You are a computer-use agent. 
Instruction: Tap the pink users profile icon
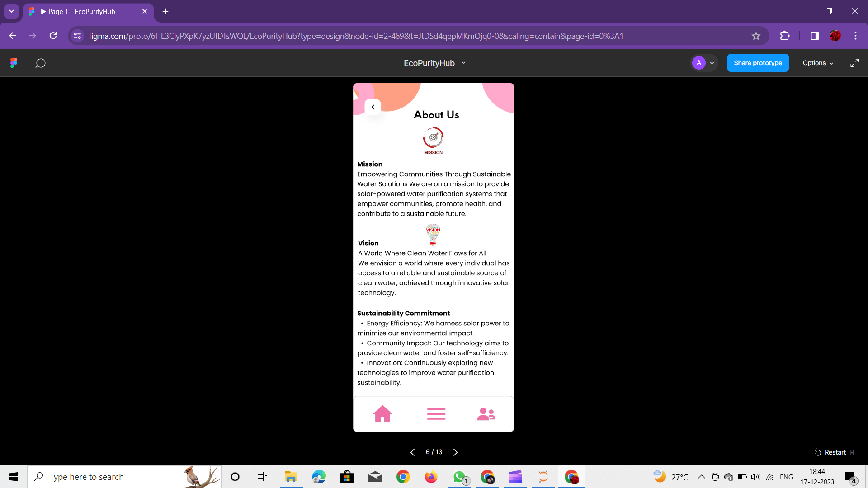486,413
